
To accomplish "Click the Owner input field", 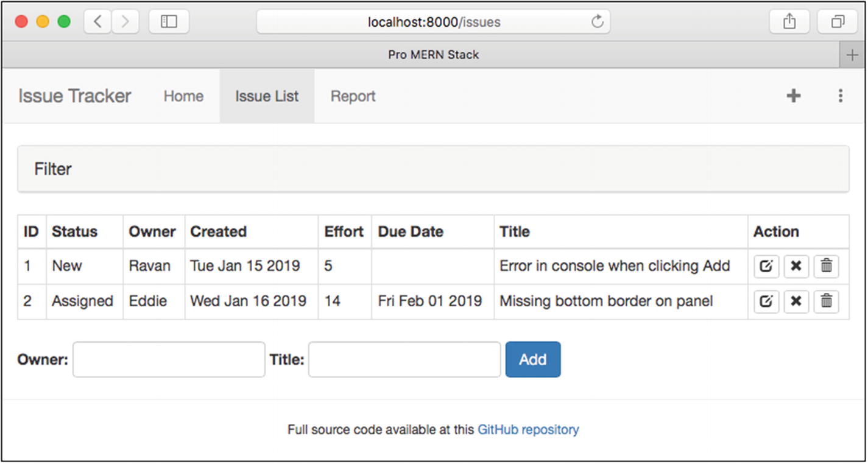I will point(169,360).
